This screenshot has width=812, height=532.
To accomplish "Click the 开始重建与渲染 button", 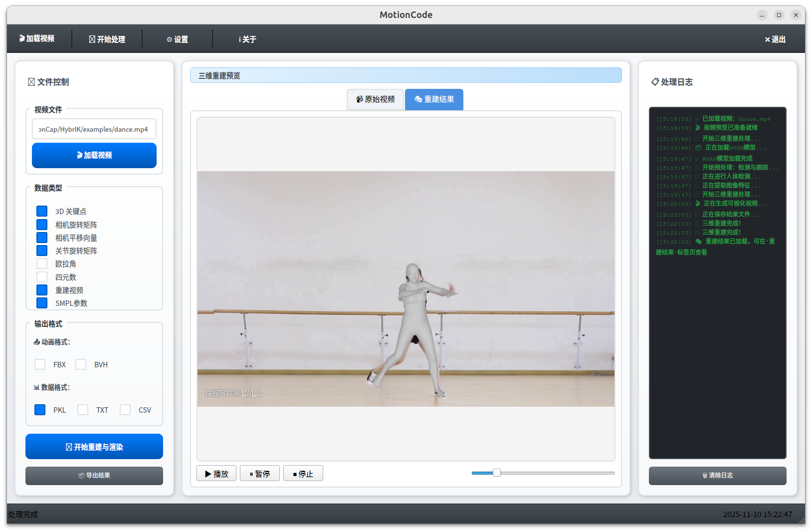I will coord(94,447).
